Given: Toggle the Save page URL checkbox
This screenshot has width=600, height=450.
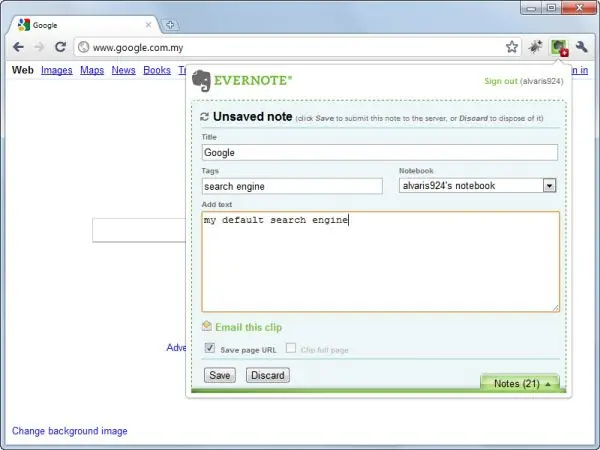Looking at the screenshot, I should click(210, 348).
